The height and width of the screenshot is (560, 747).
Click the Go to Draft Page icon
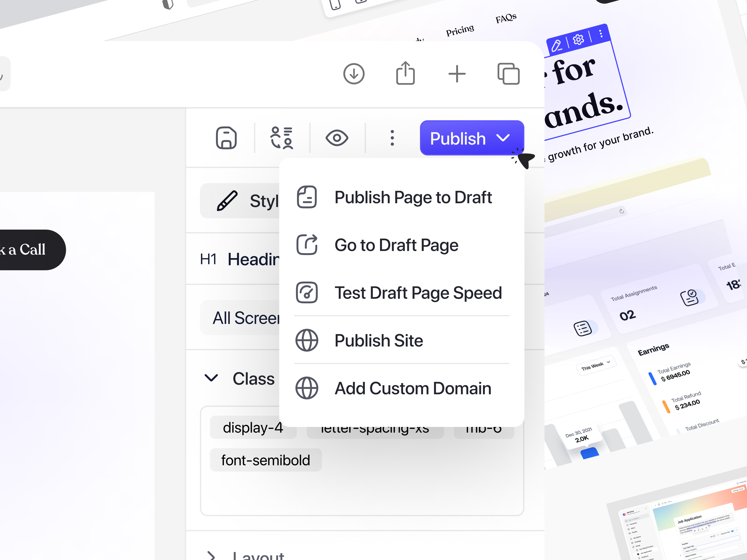click(x=307, y=244)
